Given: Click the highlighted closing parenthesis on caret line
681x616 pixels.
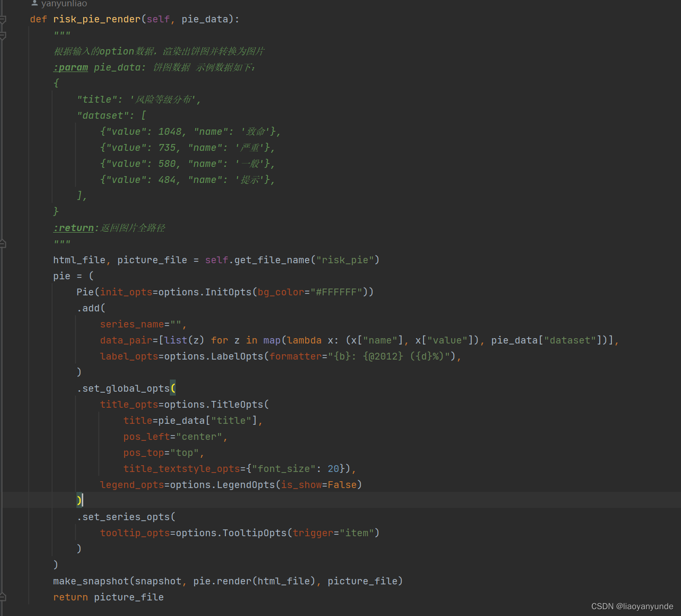Looking at the screenshot, I should click(79, 500).
